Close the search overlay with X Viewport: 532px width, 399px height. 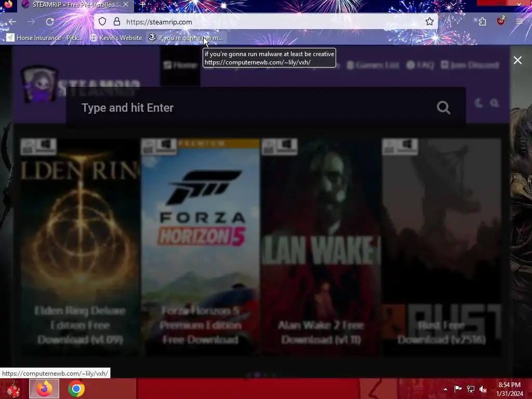click(518, 60)
